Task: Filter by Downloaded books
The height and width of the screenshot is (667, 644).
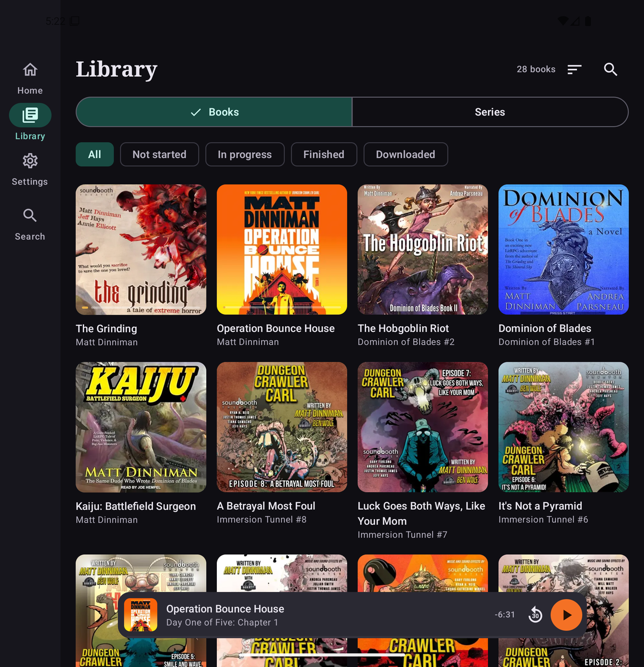Action: [x=405, y=155]
